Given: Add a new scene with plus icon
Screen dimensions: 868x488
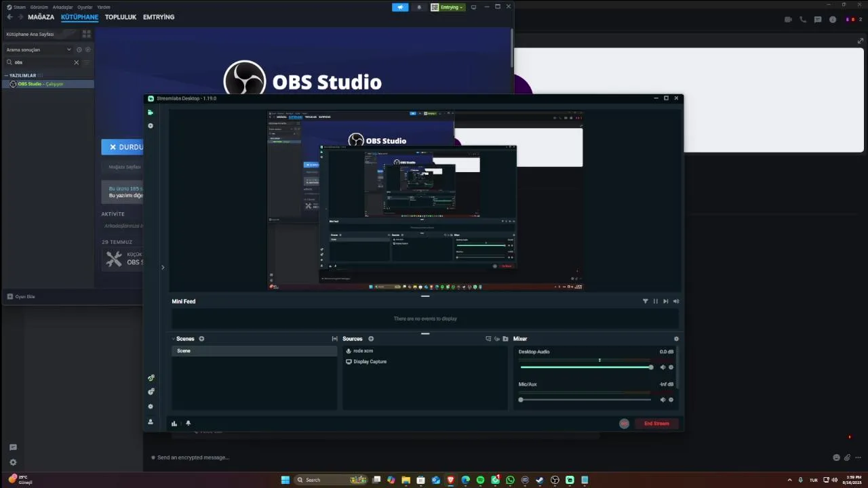Looking at the screenshot, I should pyautogui.click(x=201, y=339).
